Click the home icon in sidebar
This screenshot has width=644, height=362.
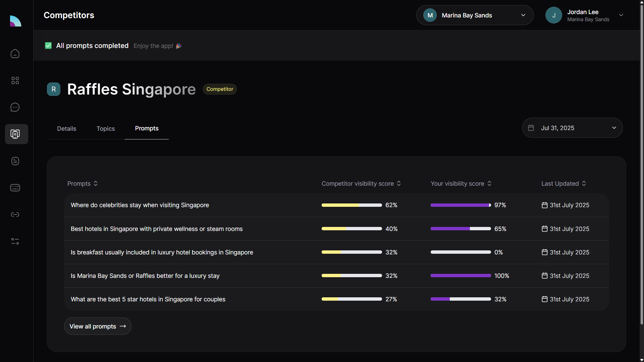click(15, 54)
